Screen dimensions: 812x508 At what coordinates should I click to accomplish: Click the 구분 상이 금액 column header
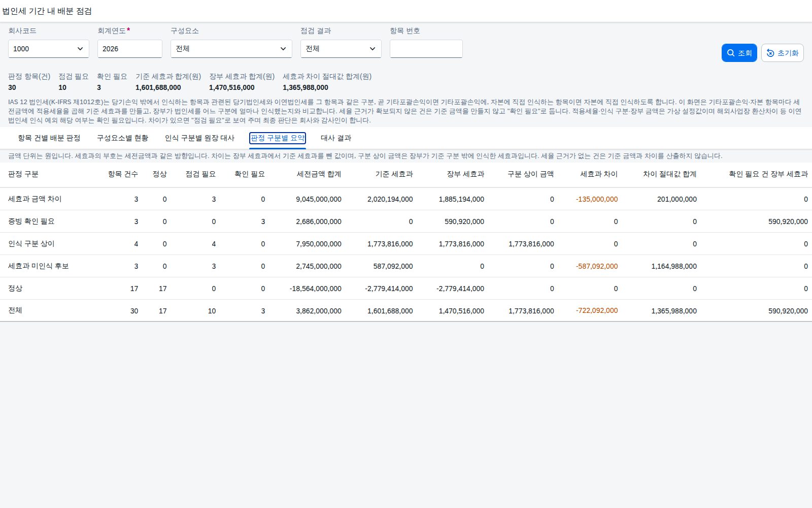(530, 174)
